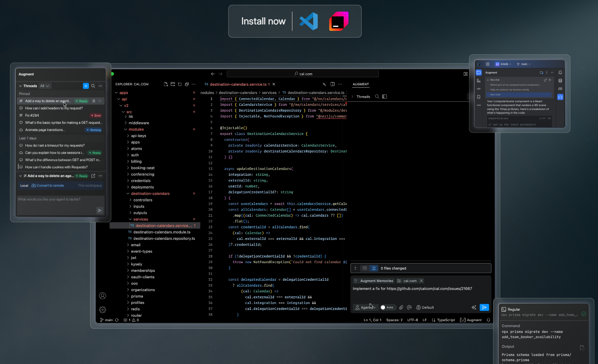Open agent thread in new window icon
598x364 pixels.
pos(93,176)
